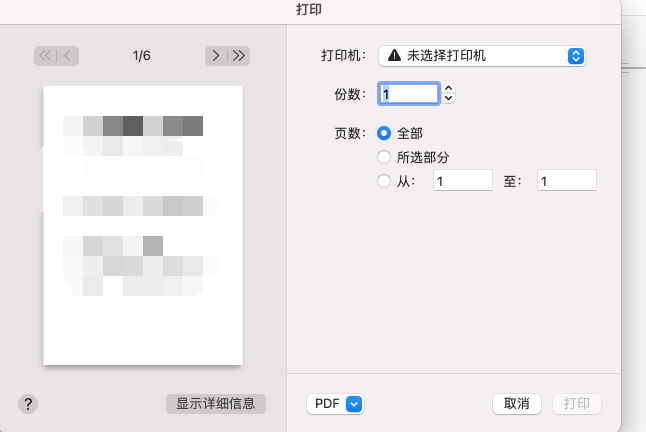Image resolution: width=646 pixels, height=432 pixels.
Task: Select the 全部 pages radio button
Action: tap(384, 133)
